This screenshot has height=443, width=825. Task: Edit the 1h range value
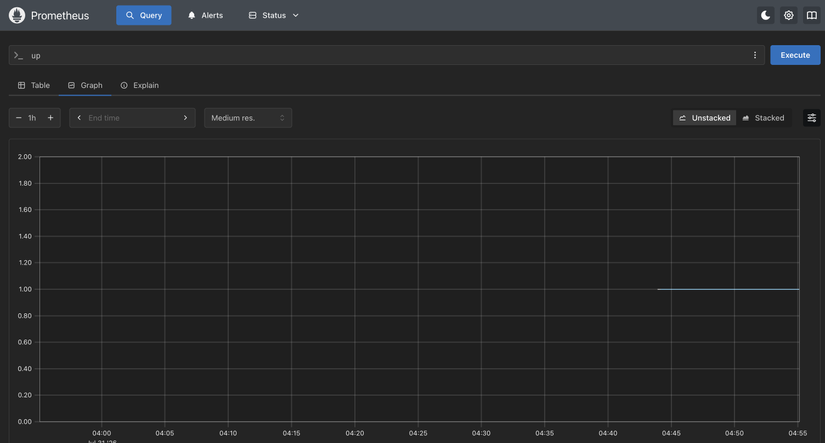pyautogui.click(x=33, y=118)
